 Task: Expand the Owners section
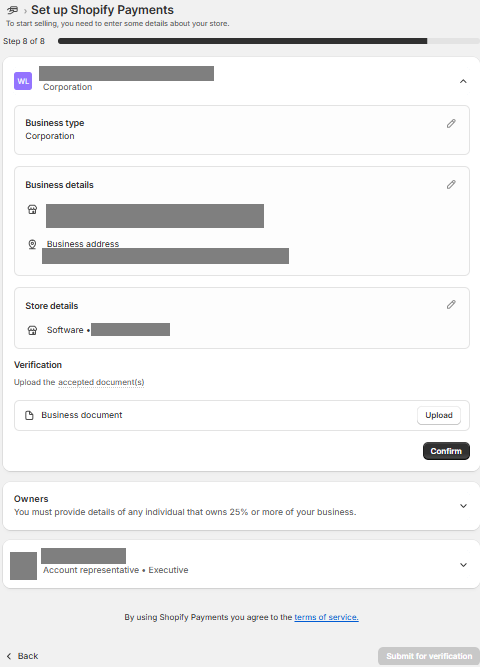click(x=463, y=506)
